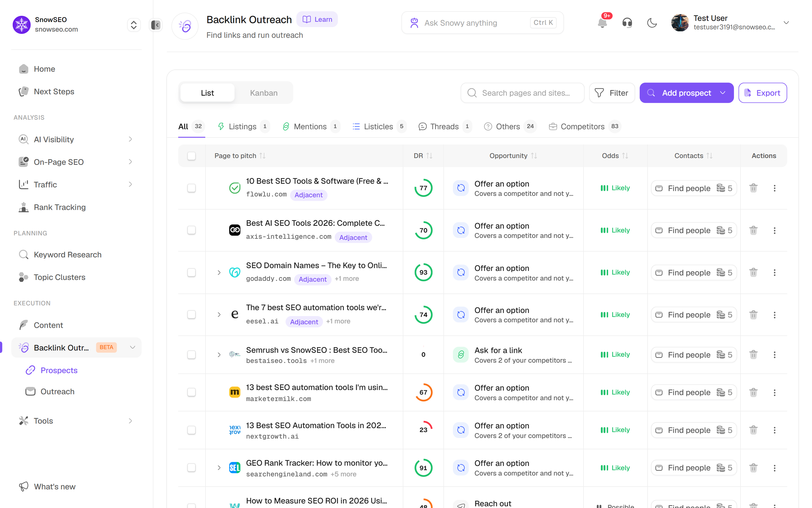Screen dimensions: 812x508
Task: Switch to dark mode moon icon
Action: coord(652,23)
